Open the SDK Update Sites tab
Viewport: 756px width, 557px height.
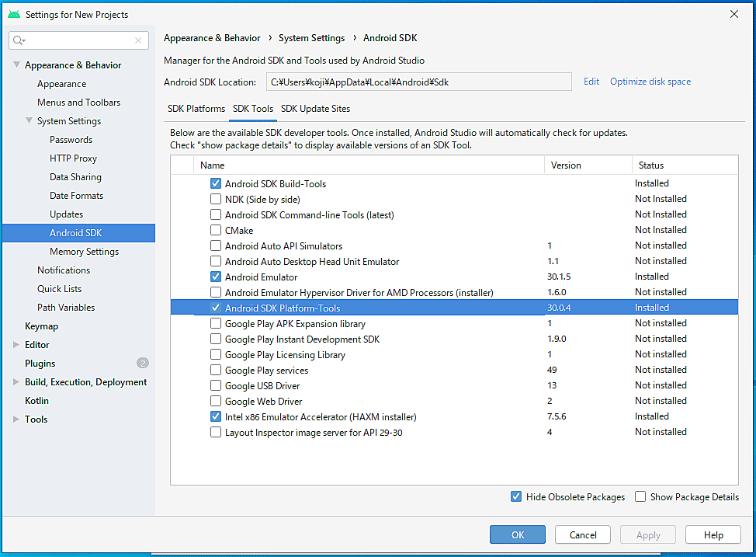click(315, 109)
